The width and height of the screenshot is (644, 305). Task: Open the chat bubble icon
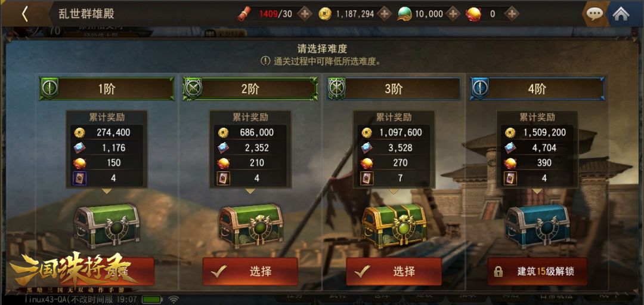coord(595,14)
